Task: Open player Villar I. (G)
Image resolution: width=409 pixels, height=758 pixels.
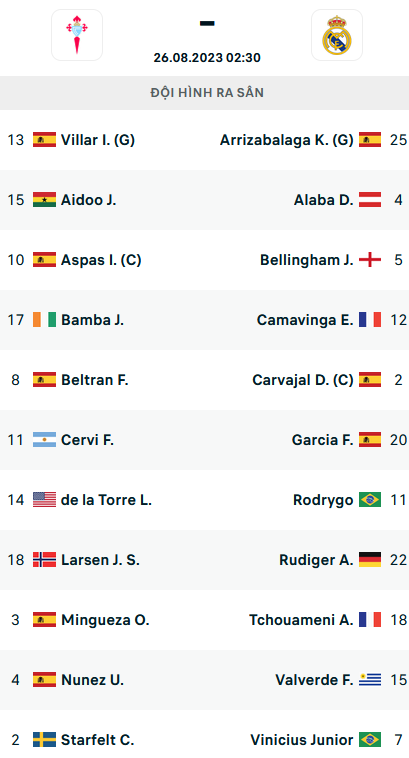Action: (98, 140)
